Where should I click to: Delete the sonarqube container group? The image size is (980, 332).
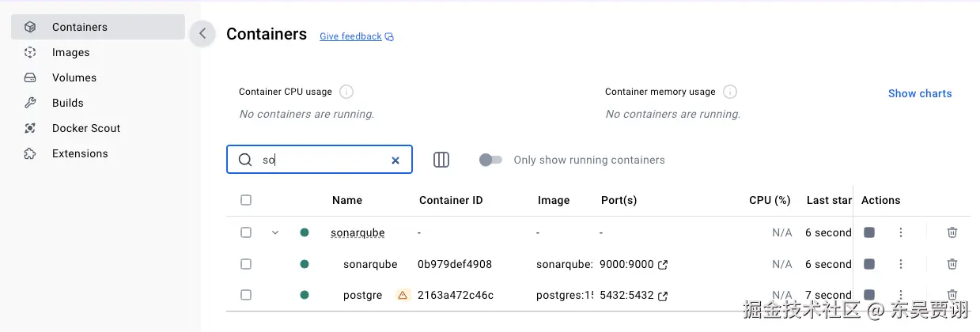[952, 232]
